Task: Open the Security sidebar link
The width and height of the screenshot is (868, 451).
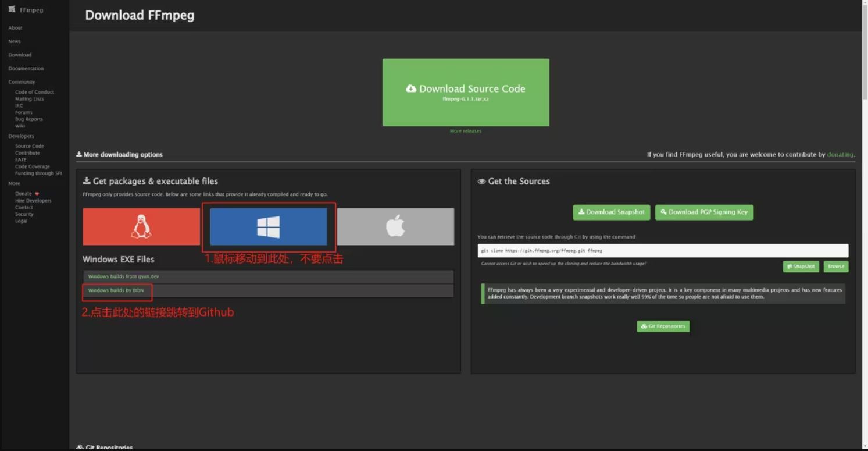Action: click(24, 214)
